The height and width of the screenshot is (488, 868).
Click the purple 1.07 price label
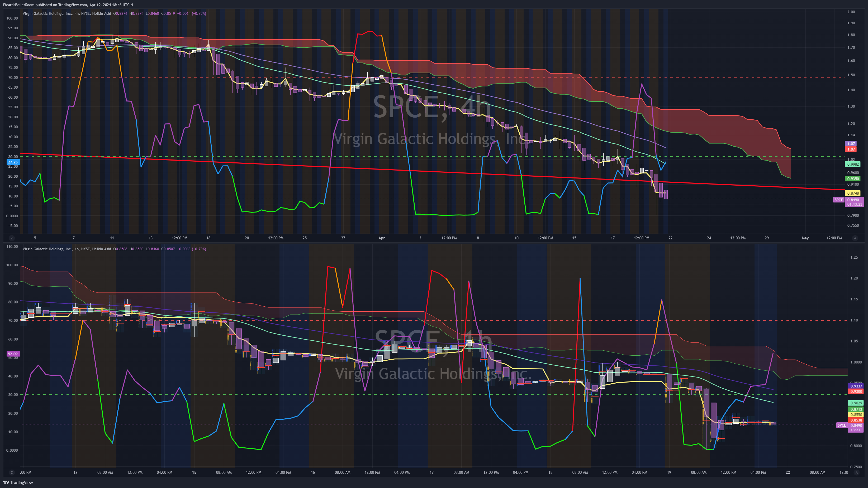point(851,144)
